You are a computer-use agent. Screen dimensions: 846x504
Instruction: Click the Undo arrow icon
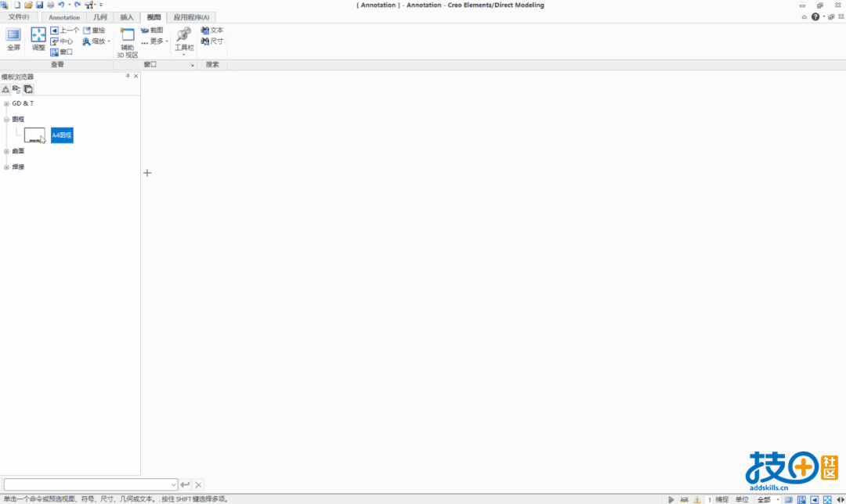(61, 5)
